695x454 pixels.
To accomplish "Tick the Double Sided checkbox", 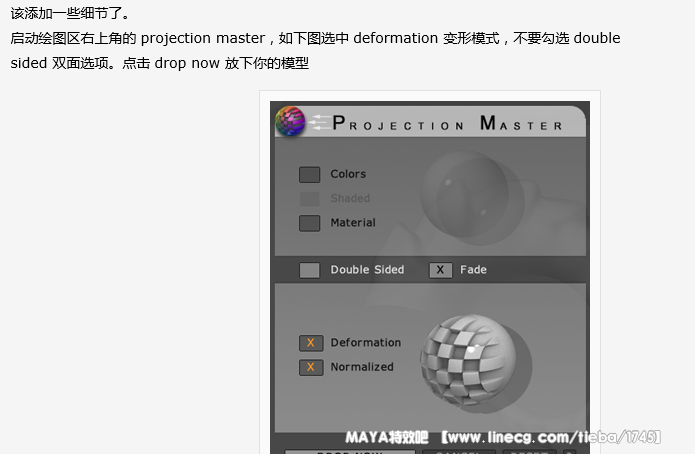I will click(309, 270).
